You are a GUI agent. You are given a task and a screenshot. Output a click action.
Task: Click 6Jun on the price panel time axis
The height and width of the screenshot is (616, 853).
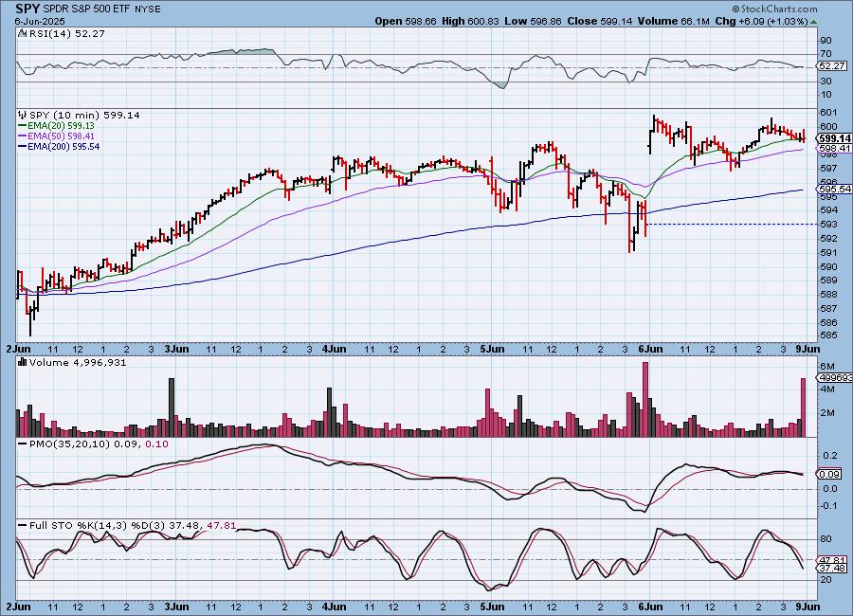(x=650, y=349)
